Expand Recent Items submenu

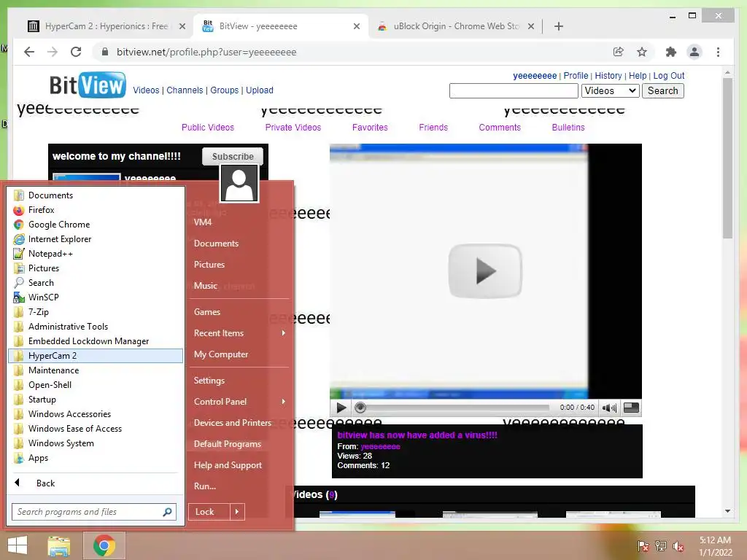(x=239, y=333)
